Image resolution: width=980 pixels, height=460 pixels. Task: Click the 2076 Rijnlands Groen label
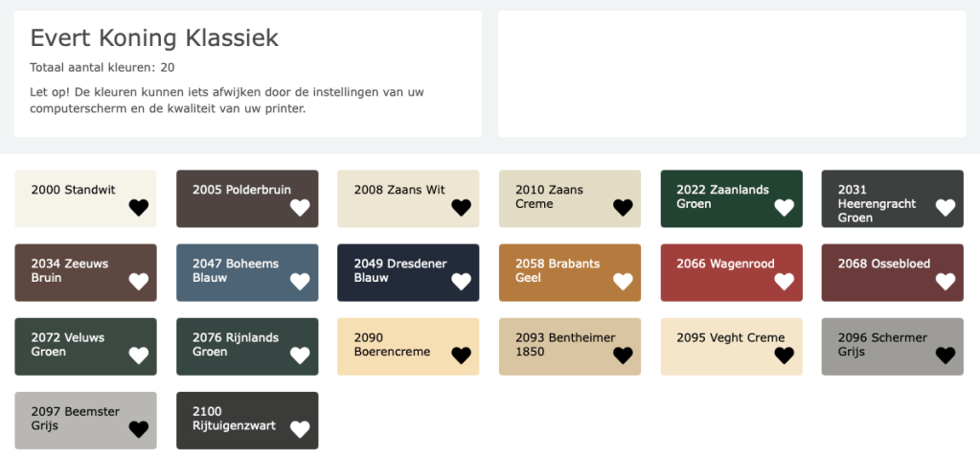pyautogui.click(x=236, y=345)
